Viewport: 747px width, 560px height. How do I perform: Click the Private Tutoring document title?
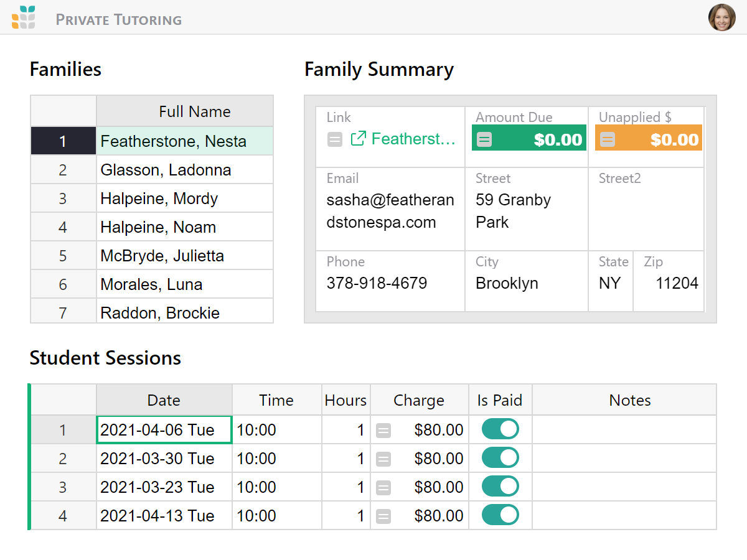click(x=119, y=19)
